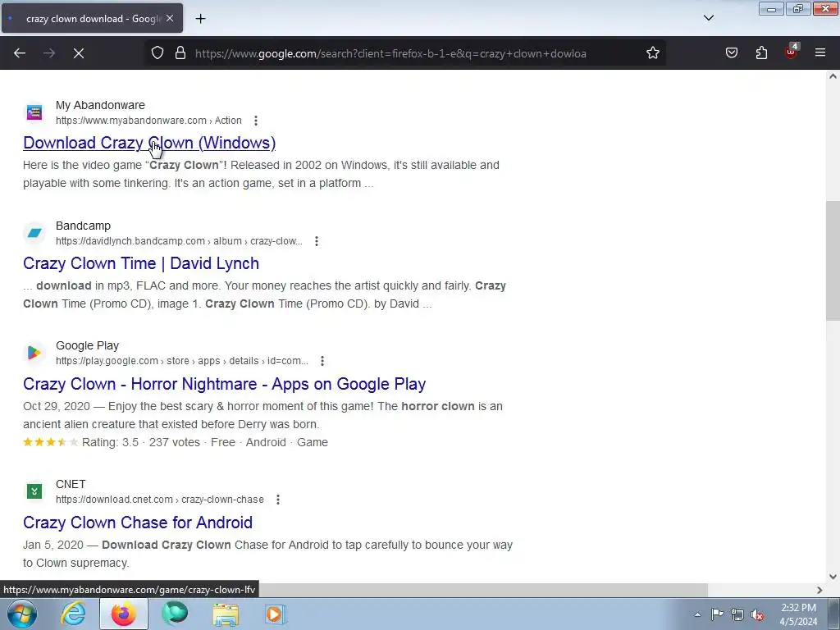The image size is (840, 630).
Task: Click the site security padlock icon
Action: click(180, 53)
